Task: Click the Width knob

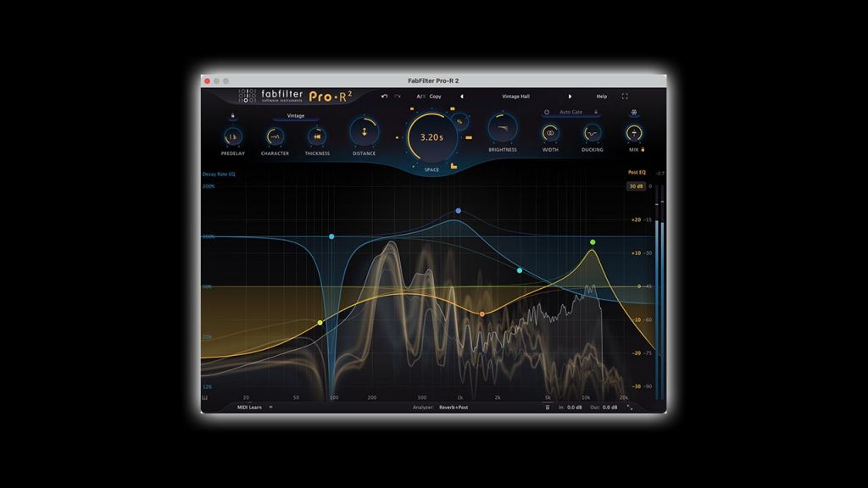Action: (549, 133)
